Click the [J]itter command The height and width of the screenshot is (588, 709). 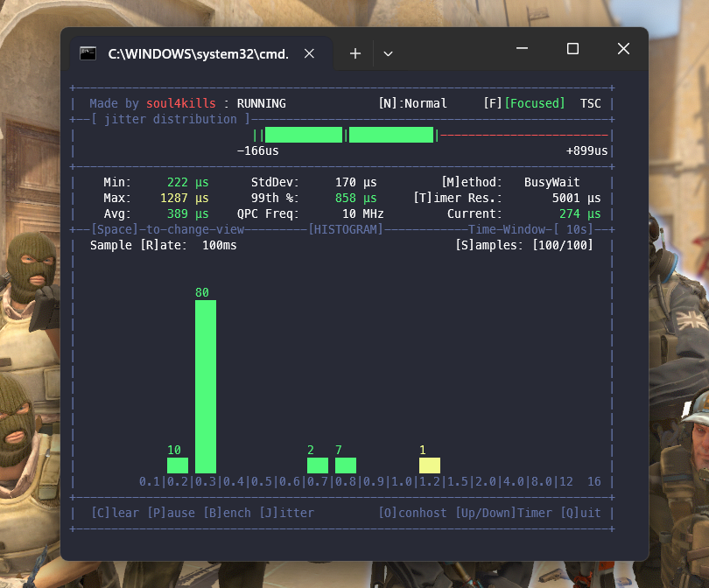pyautogui.click(x=287, y=513)
